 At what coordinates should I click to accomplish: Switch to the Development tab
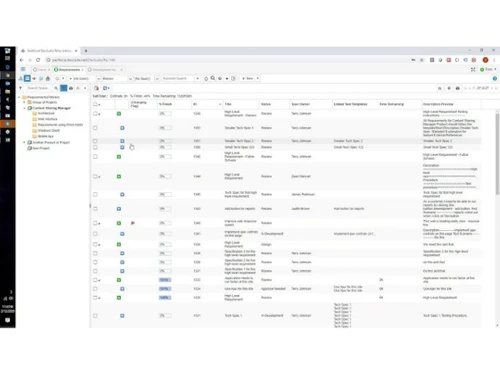[x=104, y=69]
